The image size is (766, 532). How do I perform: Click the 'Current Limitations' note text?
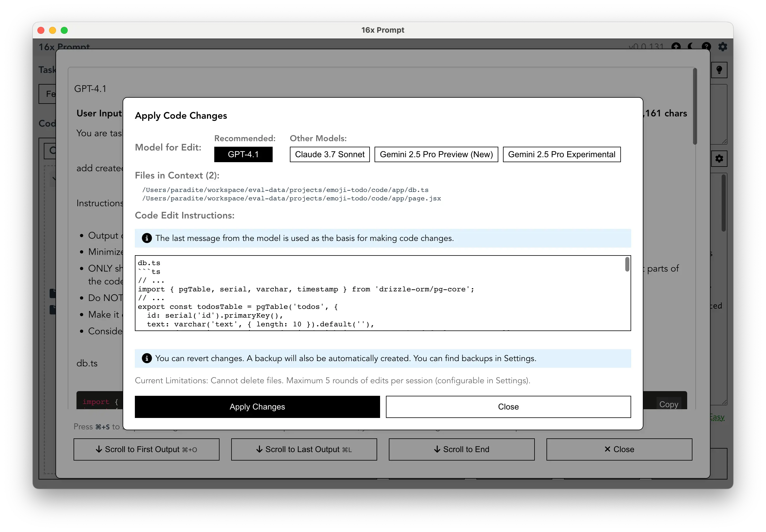point(332,380)
